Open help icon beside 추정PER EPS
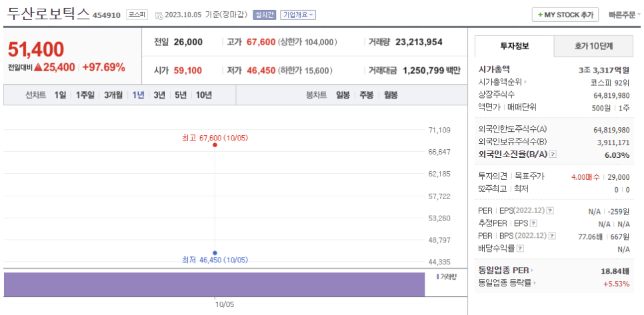This screenshot has width=644, height=315. [533, 224]
